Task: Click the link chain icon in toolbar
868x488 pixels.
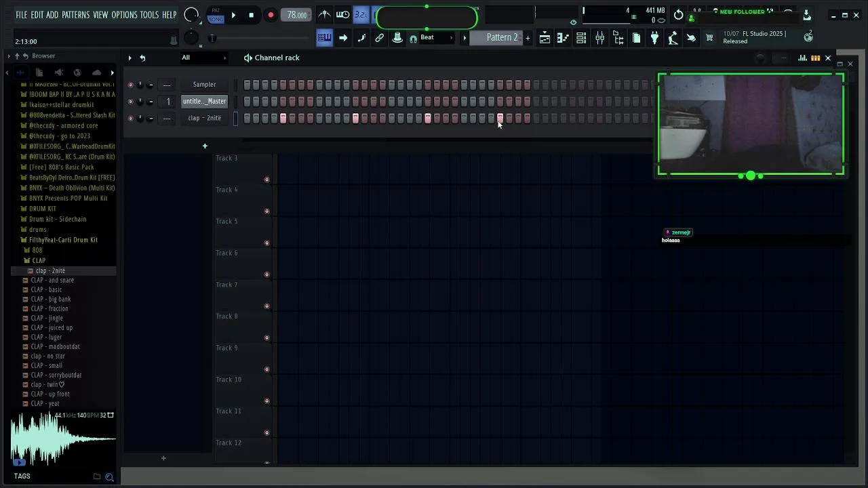Action: pyautogui.click(x=380, y=38)
